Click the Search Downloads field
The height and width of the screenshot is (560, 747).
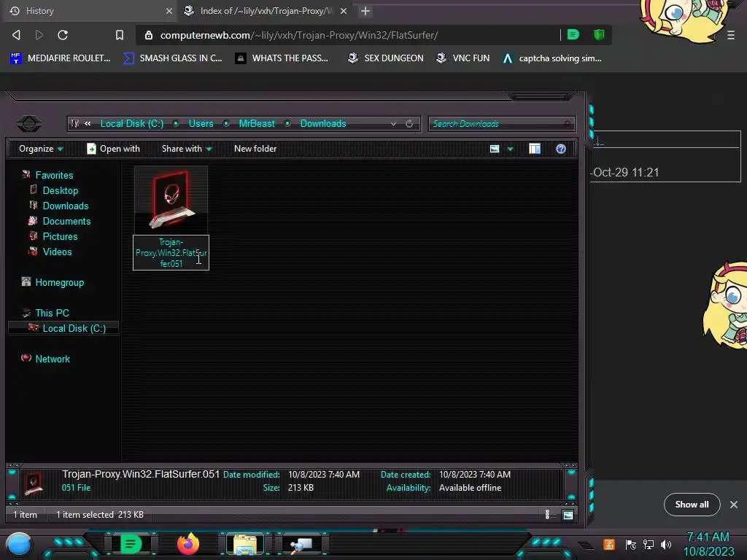point(502,124)
